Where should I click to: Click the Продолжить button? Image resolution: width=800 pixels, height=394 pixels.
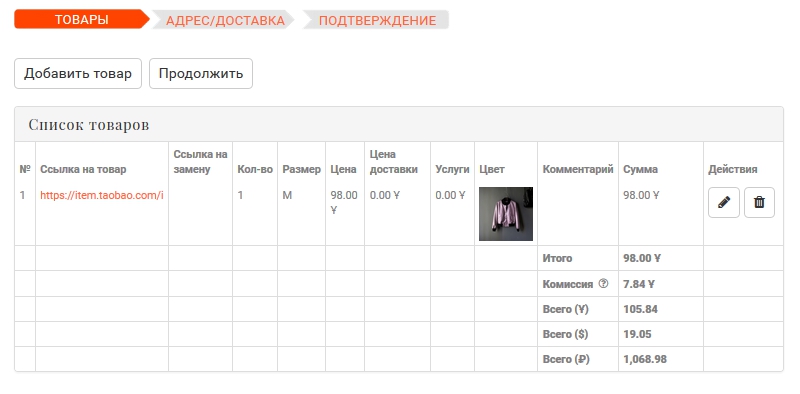coord(201,73)
